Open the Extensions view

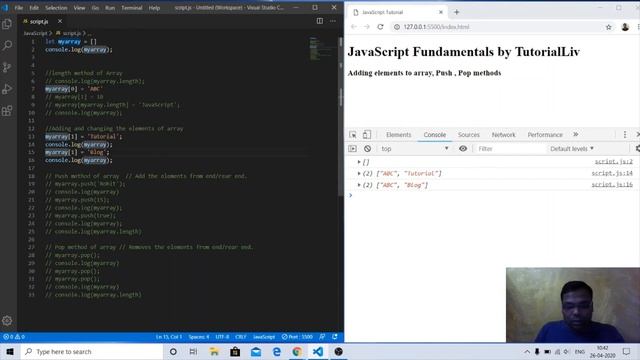pos(7,111)
